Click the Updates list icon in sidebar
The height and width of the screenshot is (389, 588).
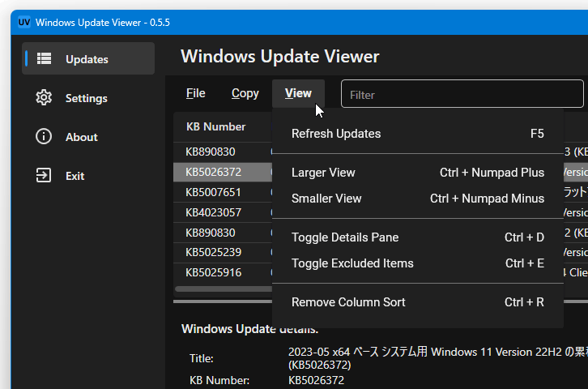44,58
